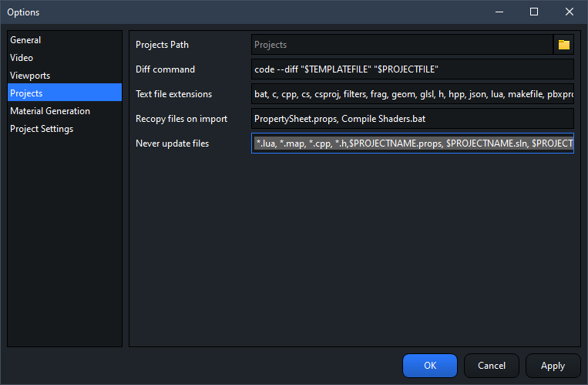Close the Options dialog window
Image resolution: width=588 pixels, height=385 pixels.
pyautogui.click(x=570, y=12)
